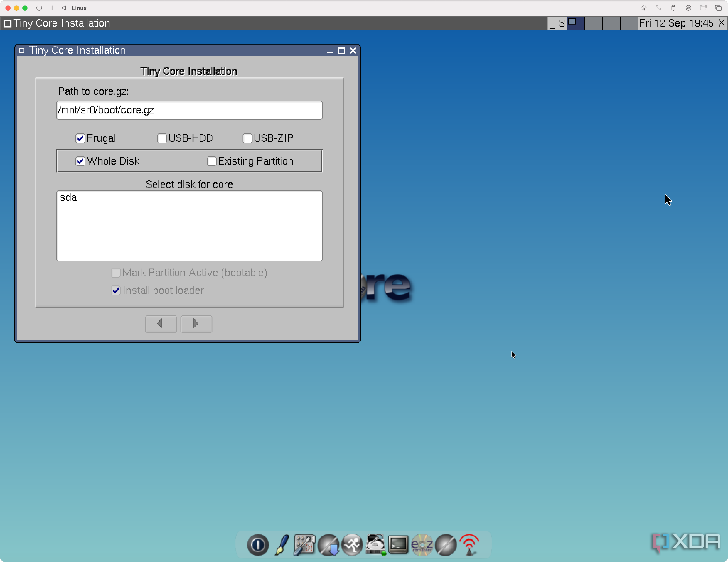Image resolution: width=728 pixels, height=562 pixels.
Task: Maximize the Tiny Core Installation window
Action: coord(341,51)
